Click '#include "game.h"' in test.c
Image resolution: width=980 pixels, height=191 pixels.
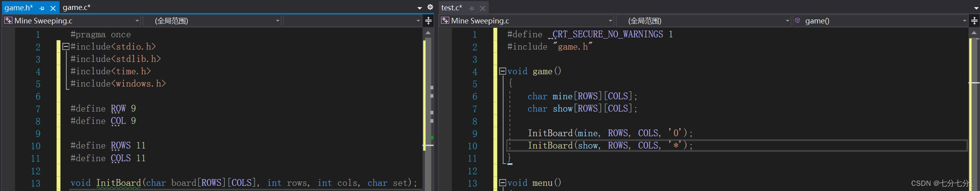coord(550,47)
